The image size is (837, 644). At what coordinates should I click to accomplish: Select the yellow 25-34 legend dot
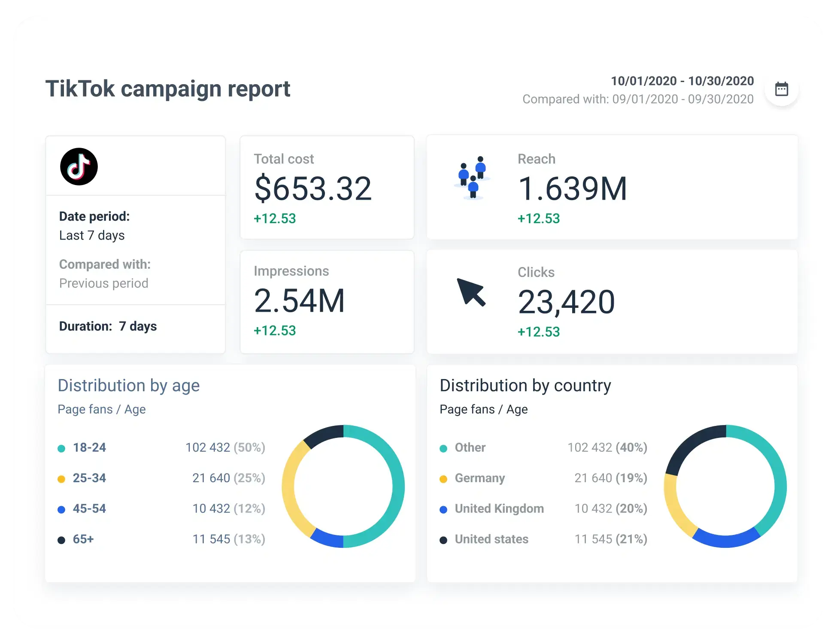tap(61, 479)
